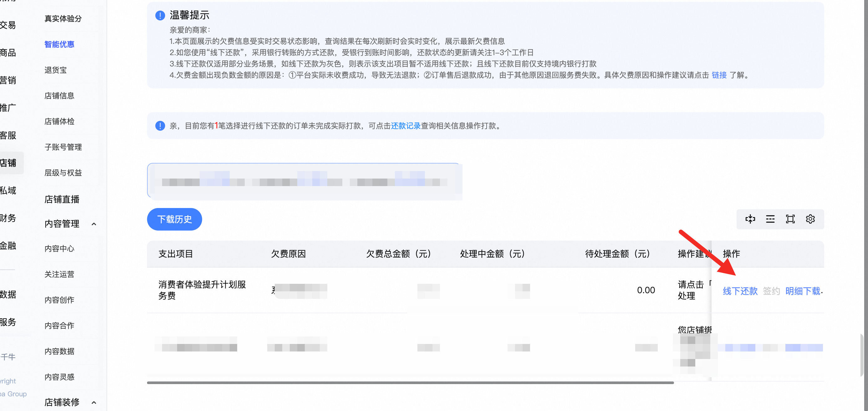Open 退货宝 menu item

tap(56, 70)
